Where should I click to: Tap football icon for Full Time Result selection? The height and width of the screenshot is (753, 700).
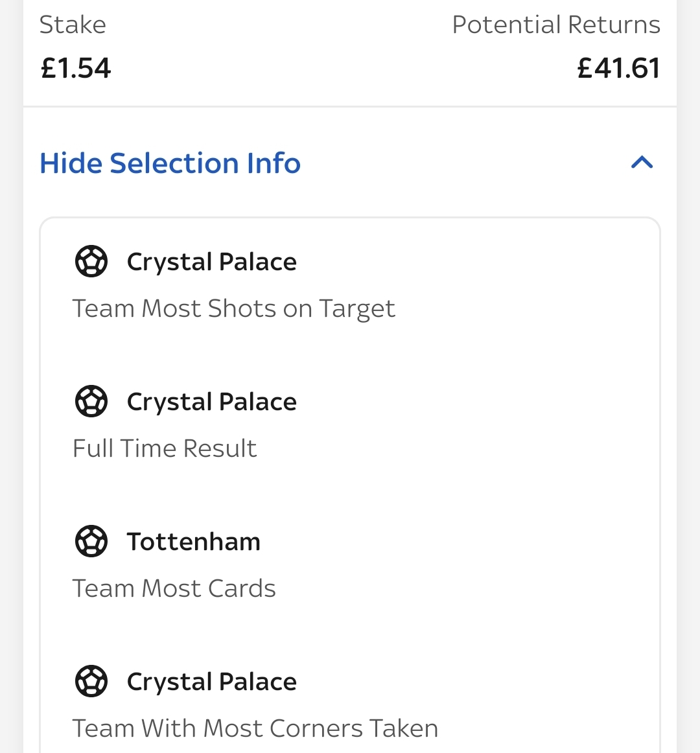tap(91, 402)
